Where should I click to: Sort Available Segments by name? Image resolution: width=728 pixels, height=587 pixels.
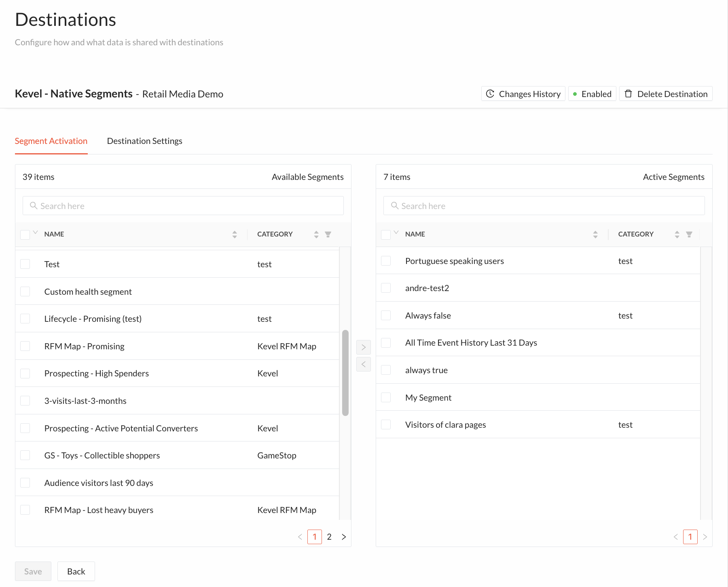[235, 234]
